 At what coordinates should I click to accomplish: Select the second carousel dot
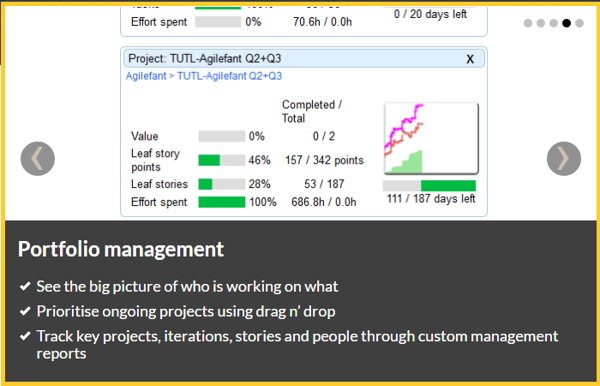(x=541, y=23)
